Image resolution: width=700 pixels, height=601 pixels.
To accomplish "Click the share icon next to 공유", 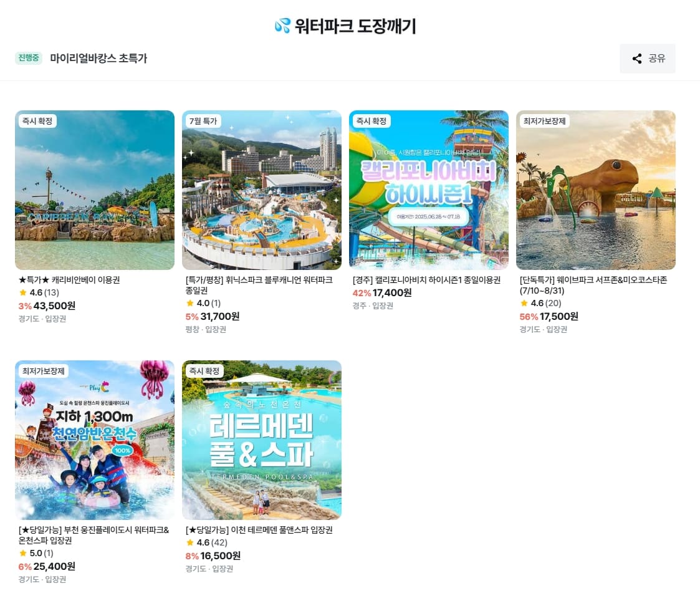I will click(x=637, y=59).
